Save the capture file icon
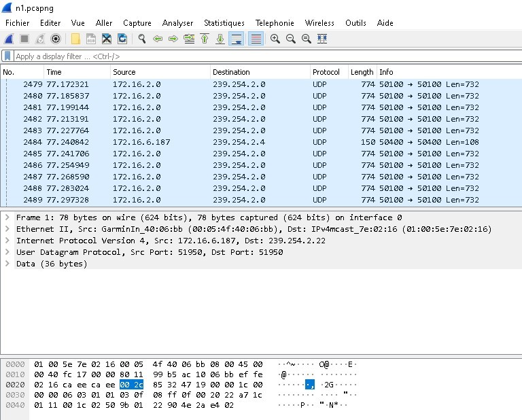The height and width of the screenshot is (420, 522). 91,39
